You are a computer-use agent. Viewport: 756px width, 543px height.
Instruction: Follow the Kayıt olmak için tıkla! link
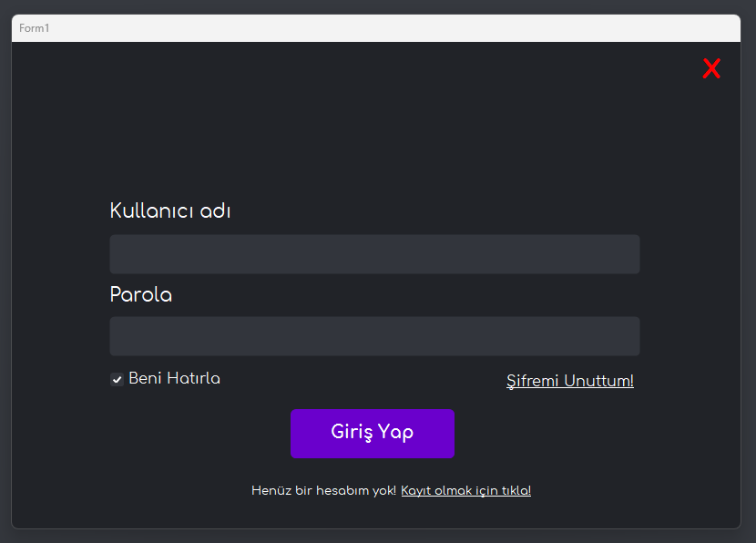[x=465, y=491]
